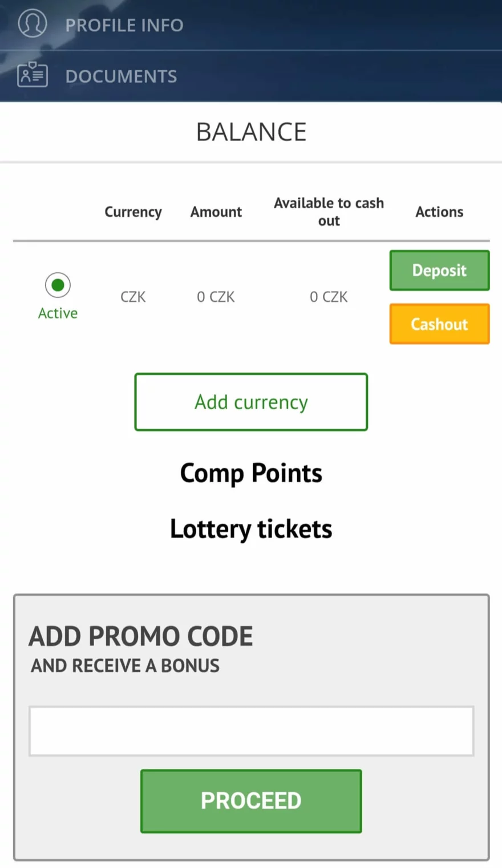Click the green Active label
Image resolution: width=502 pixels, height=868 pixels.
(x=58, y=313)
